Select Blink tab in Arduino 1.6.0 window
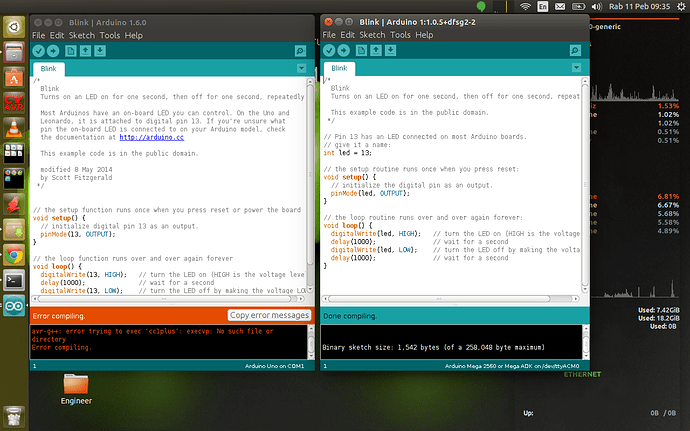Screen dimensions: 690x431 (48, 69)
